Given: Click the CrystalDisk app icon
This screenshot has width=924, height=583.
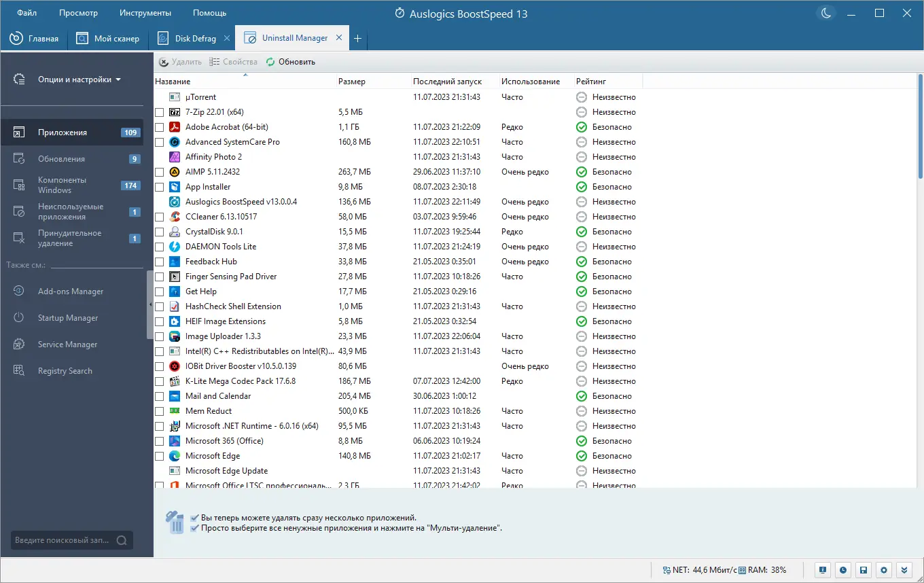Looking at the screenshot, I should 173,232.
